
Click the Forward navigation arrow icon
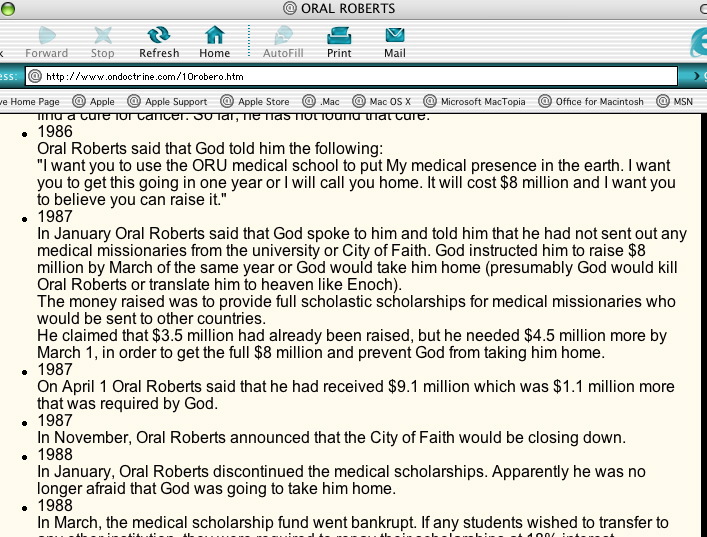click(47, 35)
